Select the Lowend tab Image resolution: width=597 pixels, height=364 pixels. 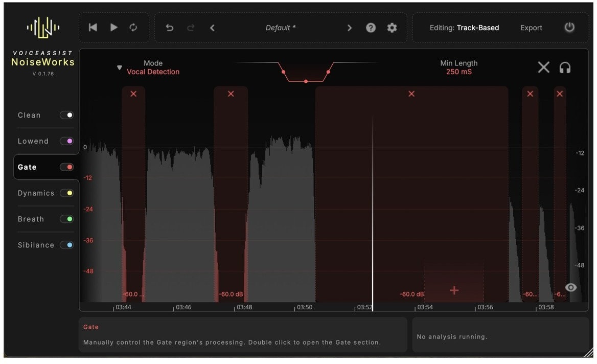pos(33,141)
